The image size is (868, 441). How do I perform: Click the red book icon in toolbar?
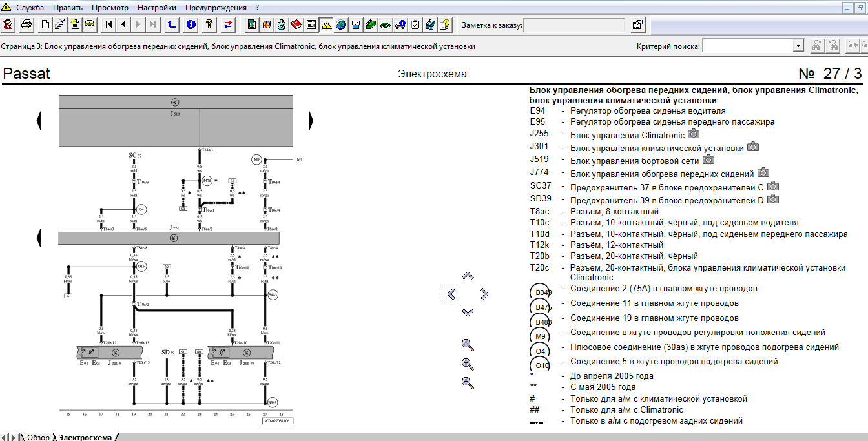coord(296,25)
